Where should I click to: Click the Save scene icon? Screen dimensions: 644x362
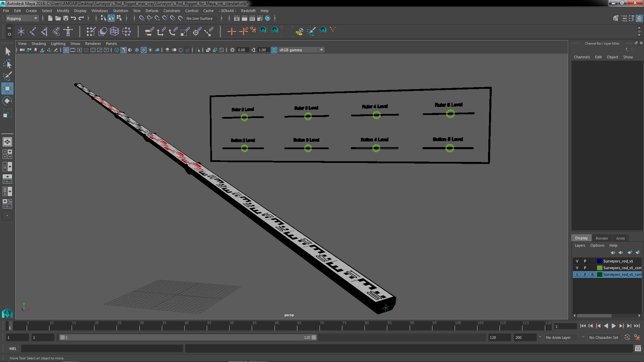click(66, 18)
